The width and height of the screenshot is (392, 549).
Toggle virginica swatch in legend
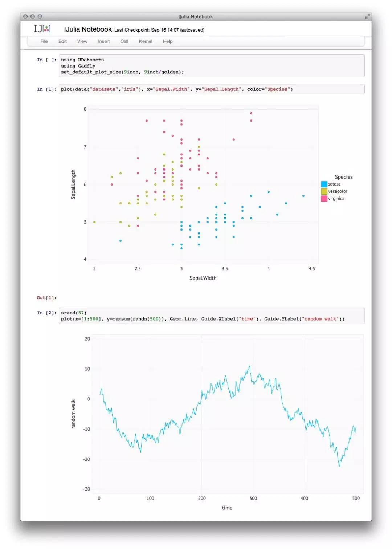click(x=324, y=199)
